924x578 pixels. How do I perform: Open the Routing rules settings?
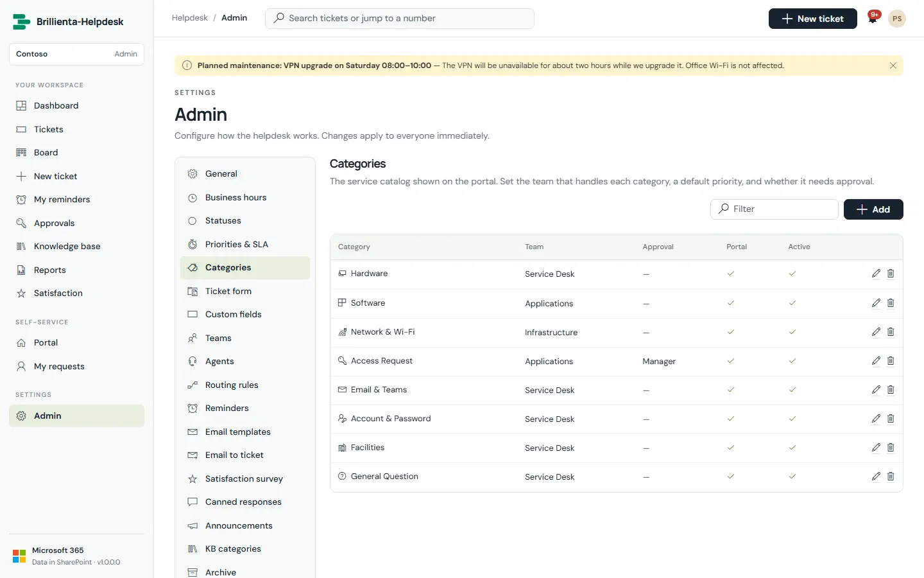(x=245, y=385)
